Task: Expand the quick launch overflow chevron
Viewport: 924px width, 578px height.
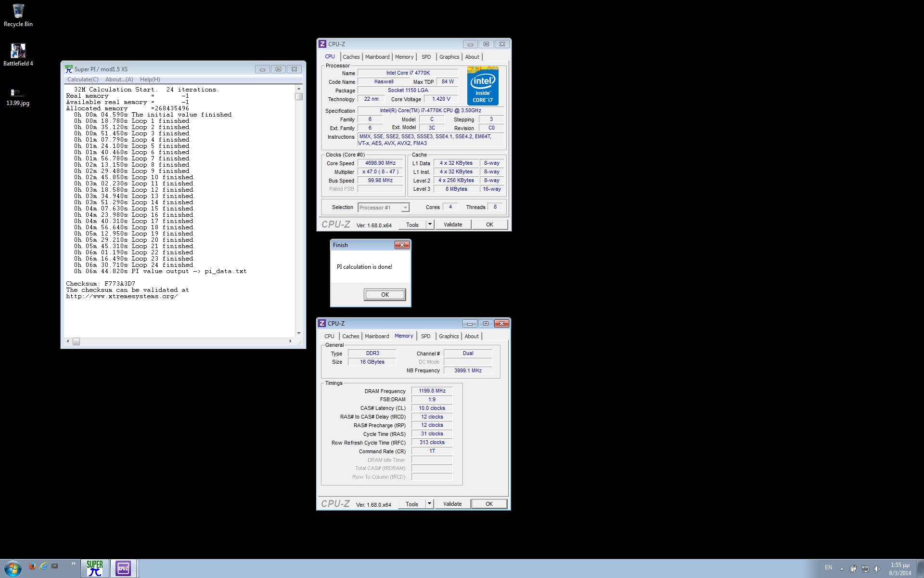Action: tap(73, 563)
